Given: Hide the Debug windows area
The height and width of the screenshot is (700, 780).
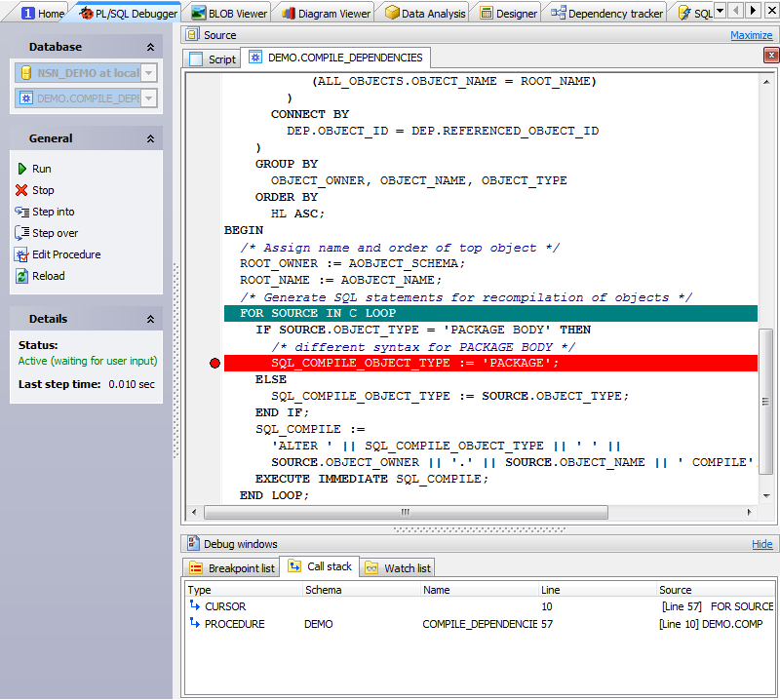Looking at the screenshot, I should 761,544.
